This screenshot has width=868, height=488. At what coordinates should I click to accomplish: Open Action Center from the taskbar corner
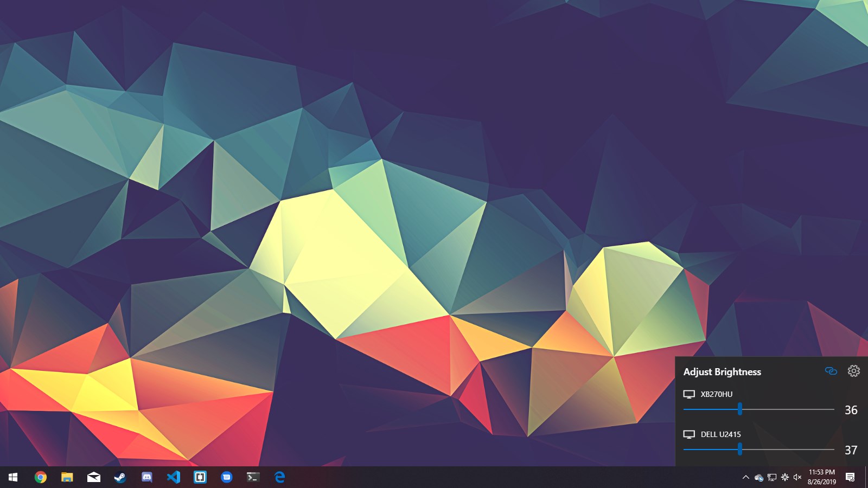850,478
